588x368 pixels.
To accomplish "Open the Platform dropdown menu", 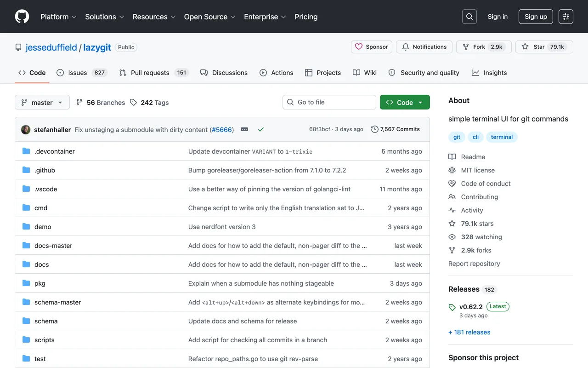I will (58, 17).
